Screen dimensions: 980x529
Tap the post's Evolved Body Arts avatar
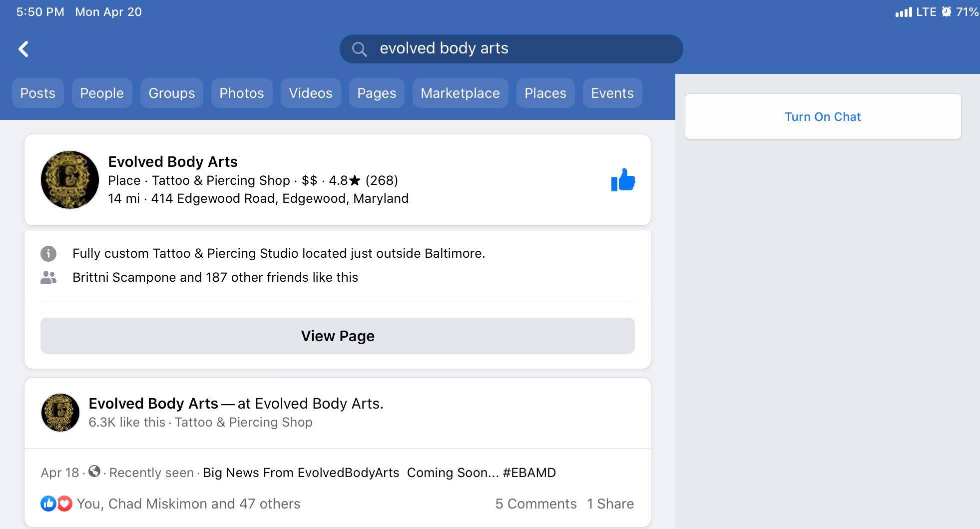[x=60, y=413]
